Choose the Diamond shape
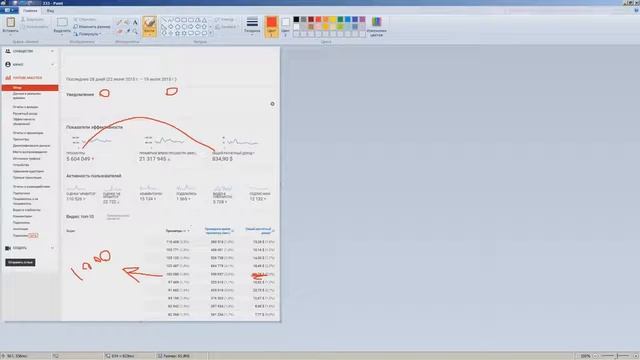The image size is (640, 360). click(x=171, y=27)
